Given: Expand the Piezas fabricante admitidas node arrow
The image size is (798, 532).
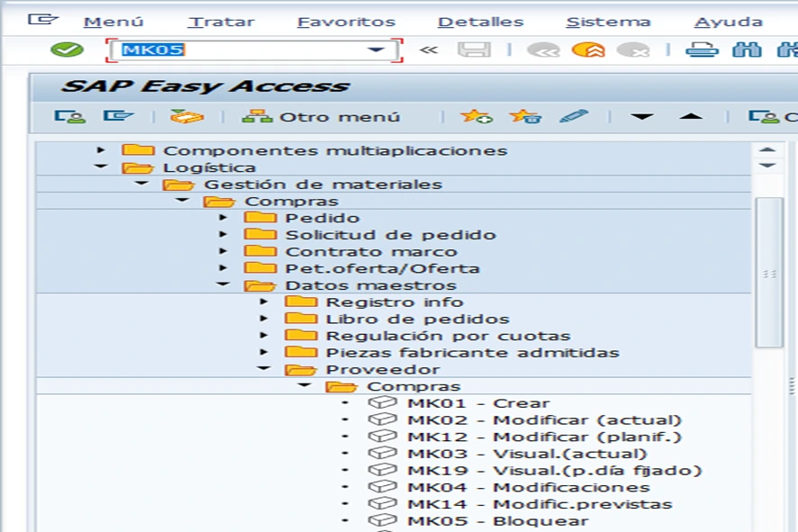Looking at the screenshot, I should coord(264,351).
